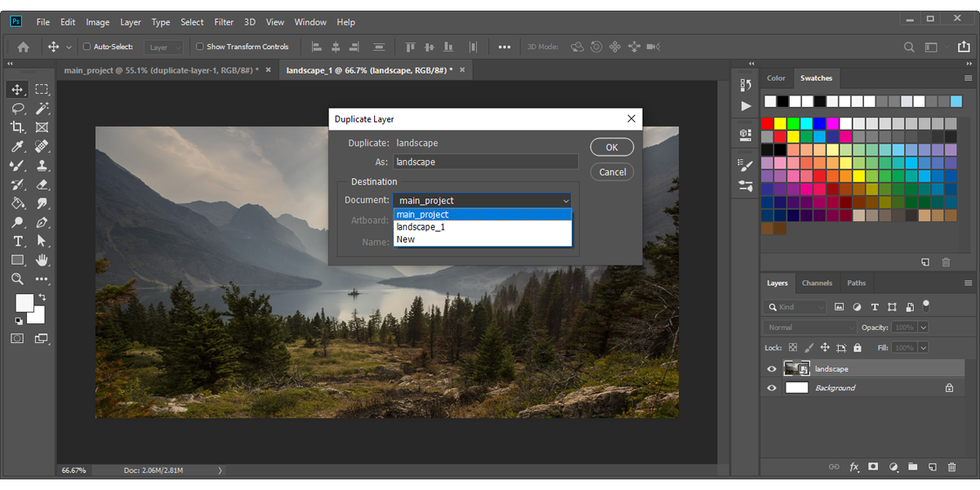Open the Opacity dropdown arrow
Screen dimensions: 980x490
coord(923,327)
